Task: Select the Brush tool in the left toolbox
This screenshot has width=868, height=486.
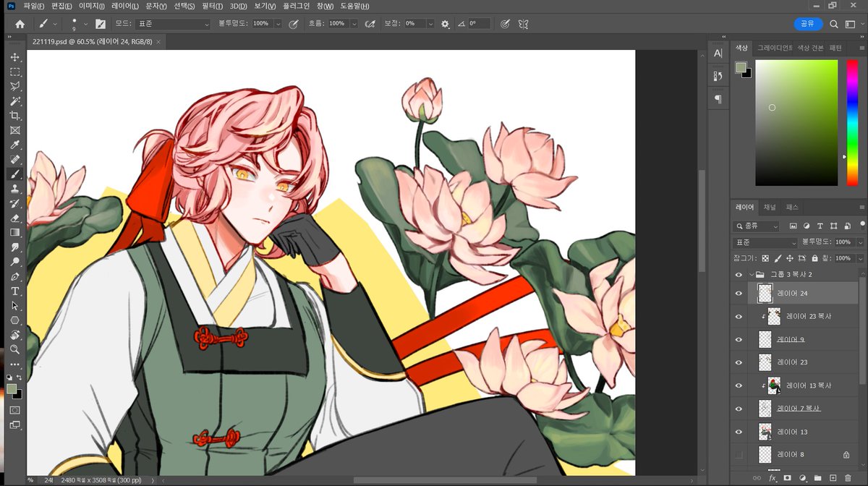Action: pos(14,174)
